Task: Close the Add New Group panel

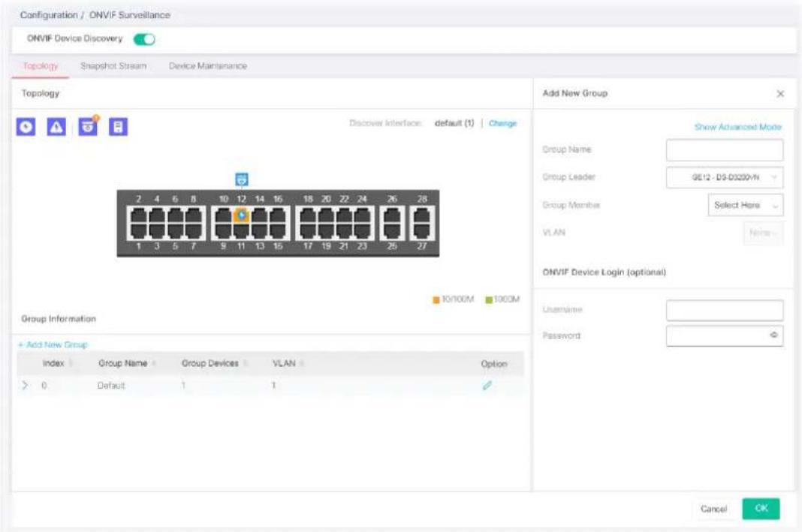Action: (780, 94)
